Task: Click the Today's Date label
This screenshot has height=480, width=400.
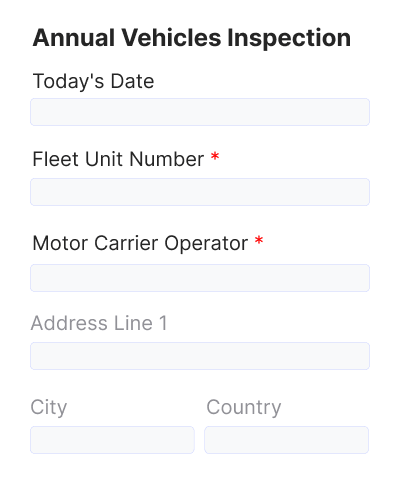Action: [93, 81]
